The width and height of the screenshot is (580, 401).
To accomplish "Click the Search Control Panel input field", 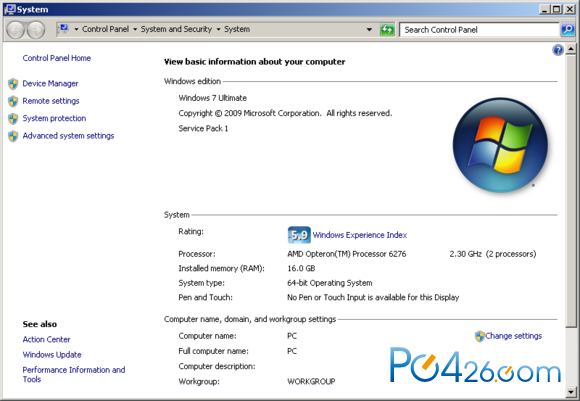I will coord(479,30).
